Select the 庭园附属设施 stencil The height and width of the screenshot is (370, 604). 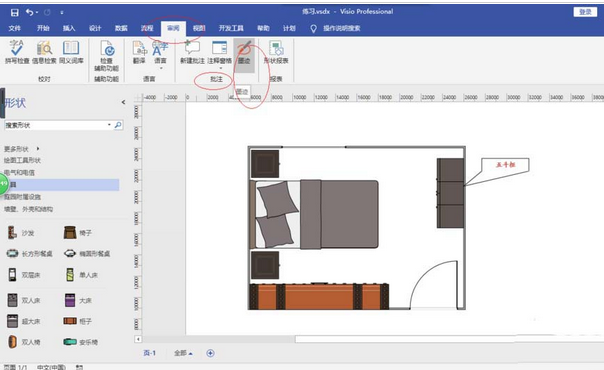[22, 197]
